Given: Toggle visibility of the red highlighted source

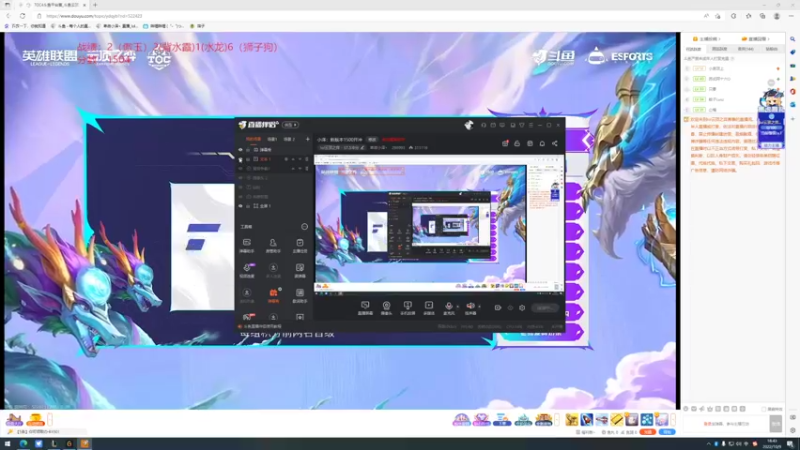Looking at the screenshot, I should click(240, 159).
